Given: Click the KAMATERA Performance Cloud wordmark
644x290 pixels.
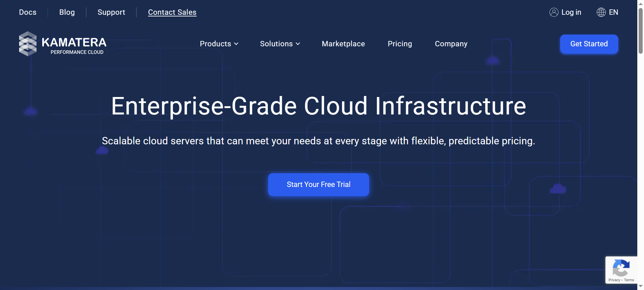Looking at the screenshot, I should pyautogui.click(x=74, y=45).
